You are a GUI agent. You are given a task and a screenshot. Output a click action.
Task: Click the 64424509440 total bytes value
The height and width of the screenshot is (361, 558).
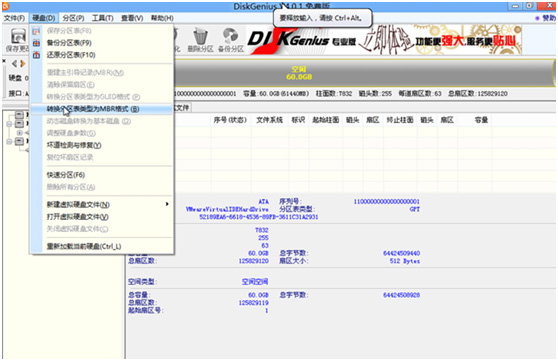(401, 253)
